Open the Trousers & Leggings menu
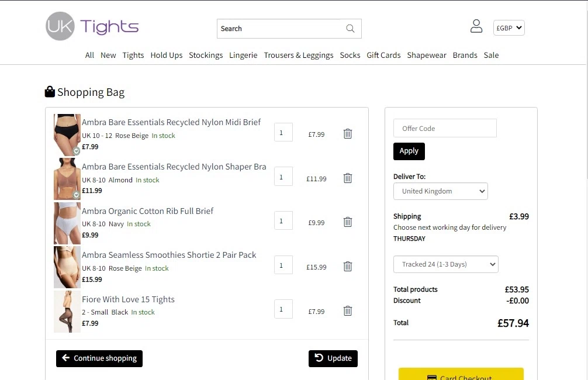Viewport: 588px width, 380px height. click(299, 55)
